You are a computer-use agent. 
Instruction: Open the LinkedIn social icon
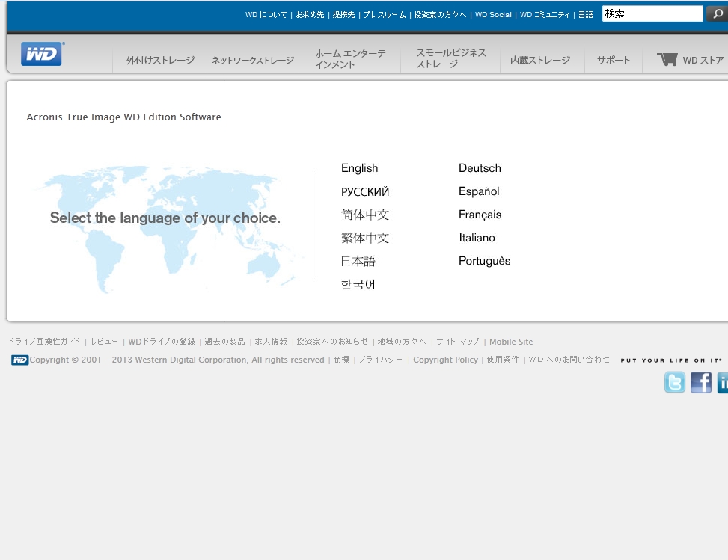[x=723, y=382]
